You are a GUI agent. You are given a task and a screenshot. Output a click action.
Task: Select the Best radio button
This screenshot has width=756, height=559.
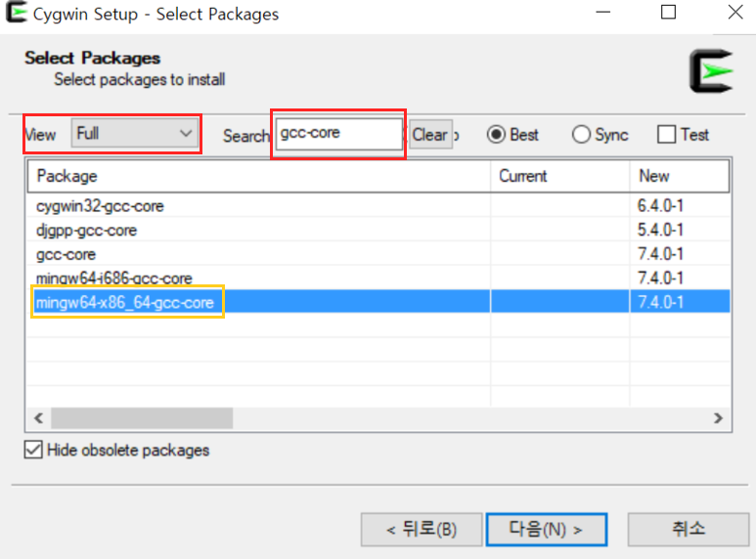pos(512,135)
